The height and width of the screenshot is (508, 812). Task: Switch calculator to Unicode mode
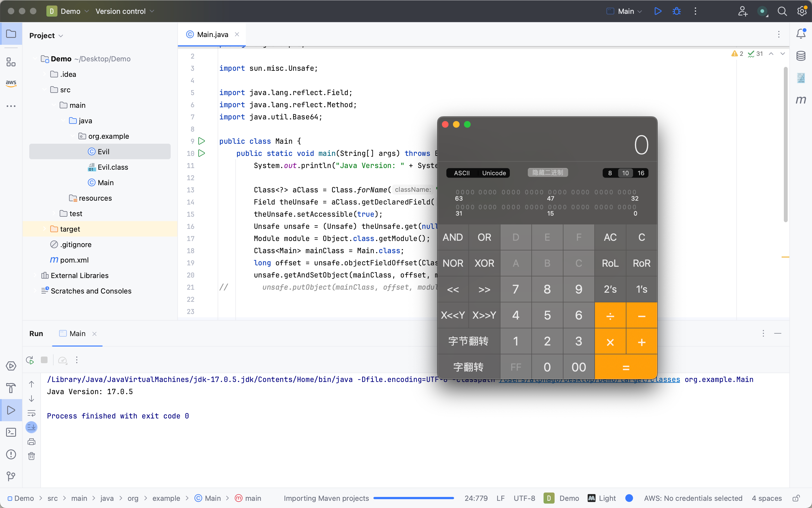coord(494,173)
